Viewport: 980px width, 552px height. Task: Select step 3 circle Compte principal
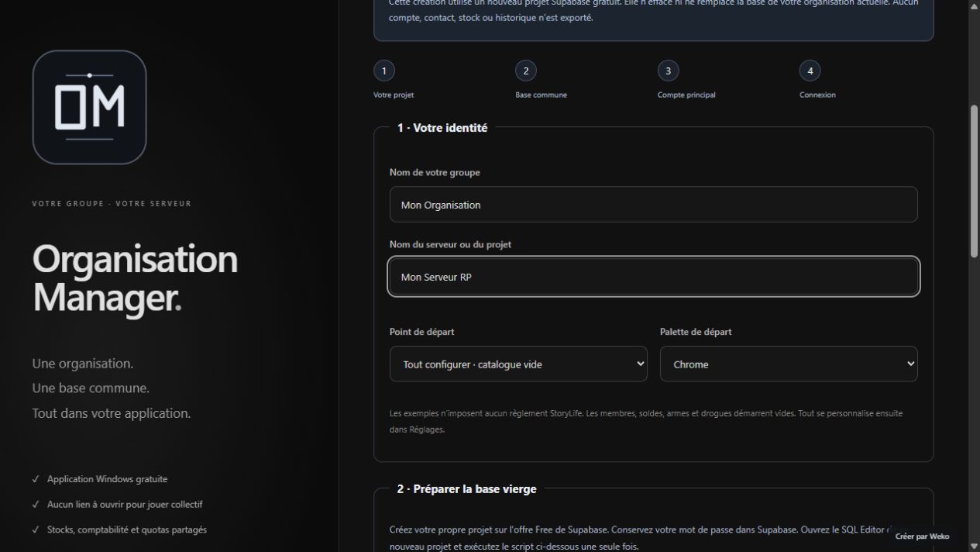pos(668,71)
